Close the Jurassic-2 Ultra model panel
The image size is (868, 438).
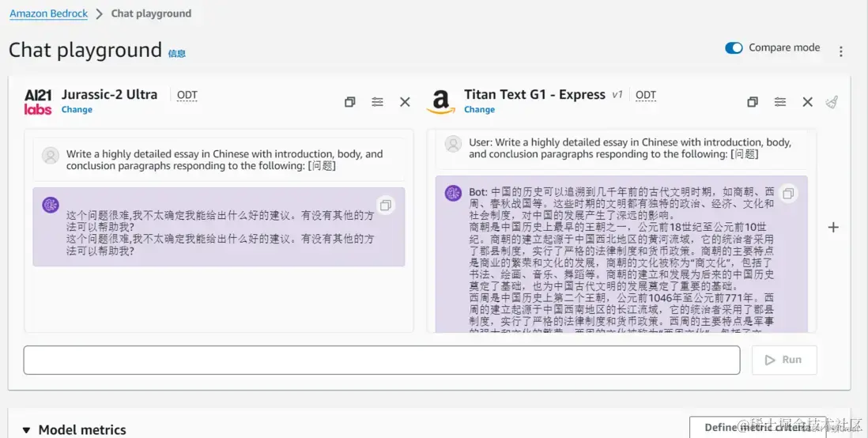[x=406, y=102]
